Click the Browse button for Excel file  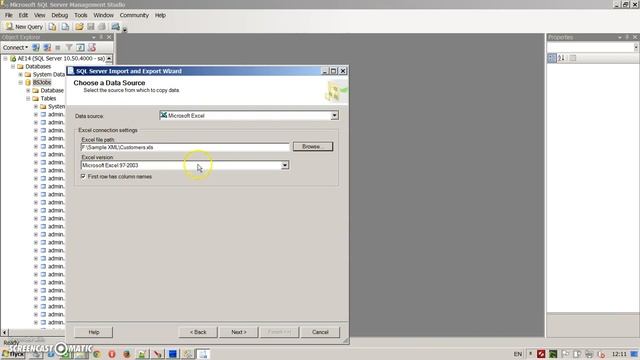[x=313, y=147]
